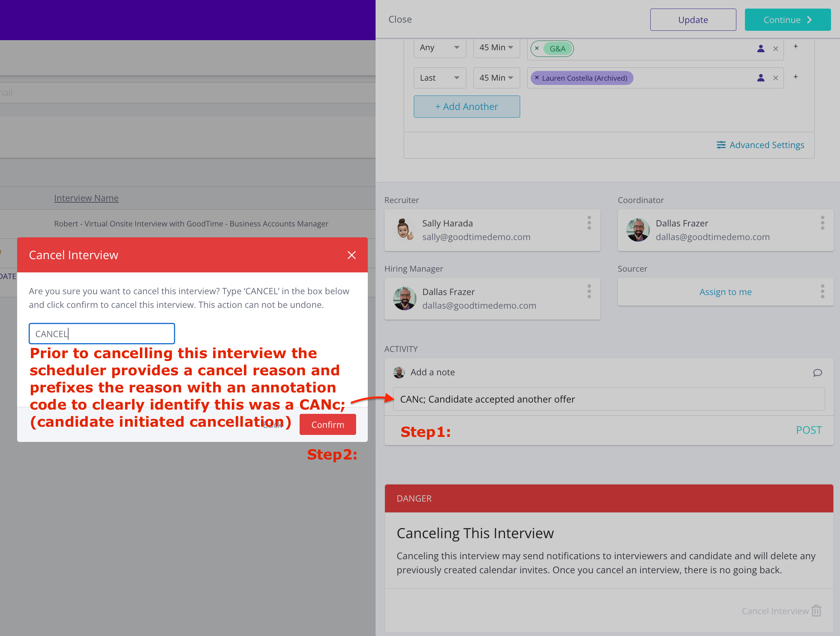Open the Last stage dropdown

[439, 78]
